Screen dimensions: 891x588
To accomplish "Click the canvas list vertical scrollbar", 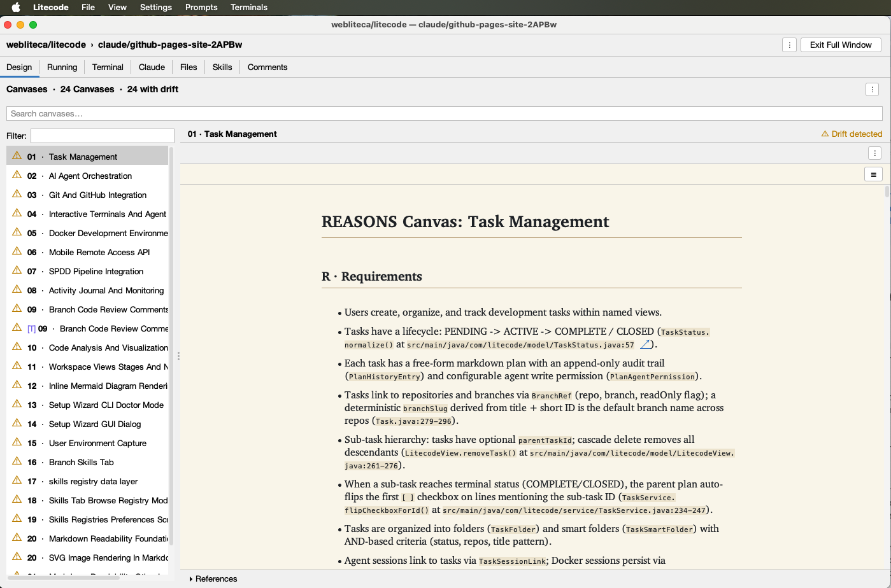I will click(171, 347).
